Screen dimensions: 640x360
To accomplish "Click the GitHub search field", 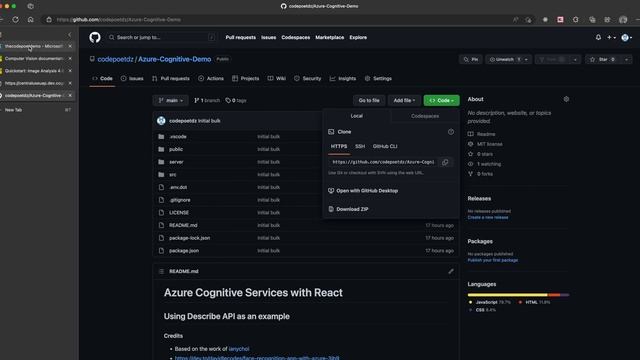I will point(161,38).
